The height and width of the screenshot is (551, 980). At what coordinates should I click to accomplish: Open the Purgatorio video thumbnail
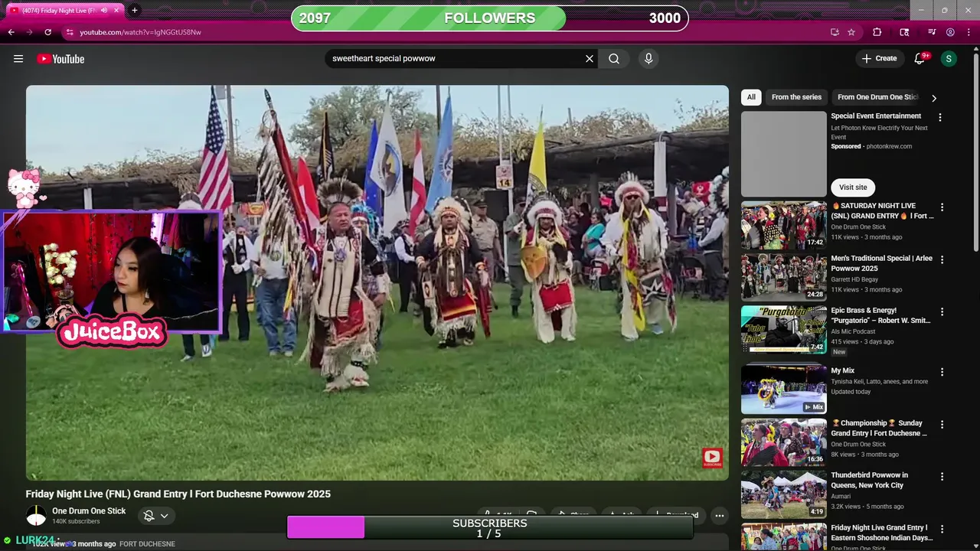(783, 330)
